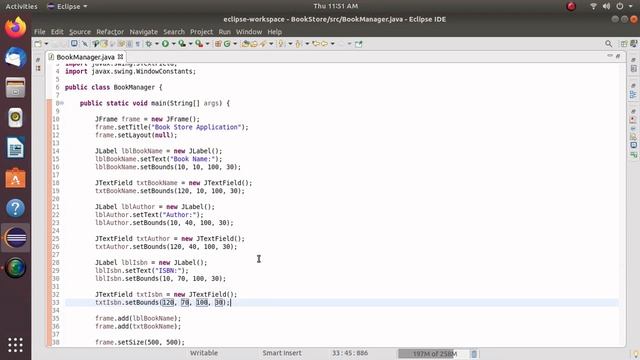Click the Activities button in top bar
The width and height of the screenshot is (640, 360).
21,6
